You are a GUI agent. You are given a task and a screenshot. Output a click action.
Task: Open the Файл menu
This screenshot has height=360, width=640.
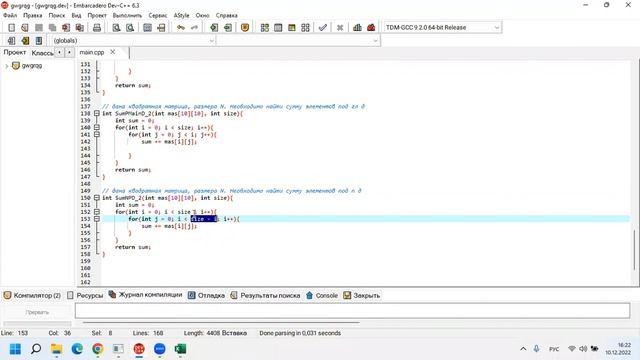(10, 15)
